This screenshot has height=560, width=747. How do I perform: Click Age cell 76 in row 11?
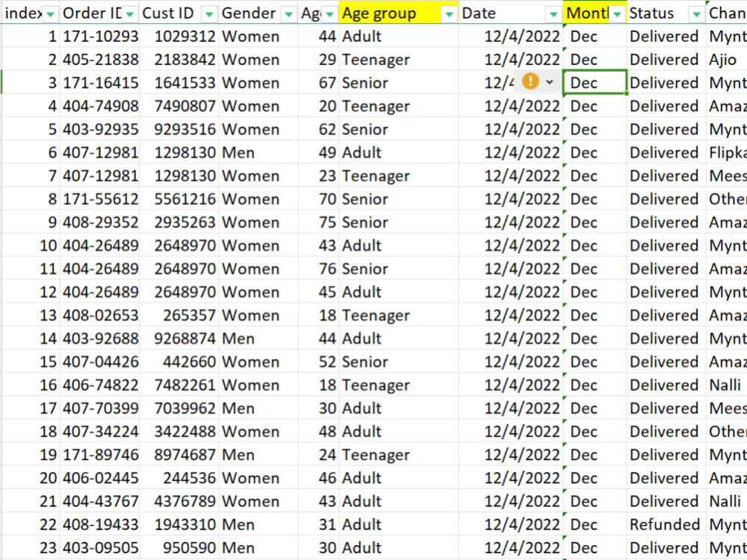point(319,269)
